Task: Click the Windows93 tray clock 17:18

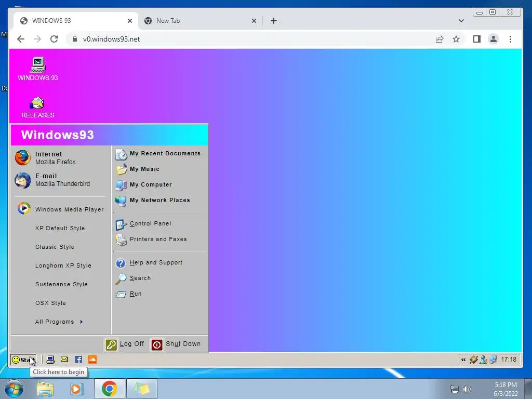Action: [x=509, y=360]
